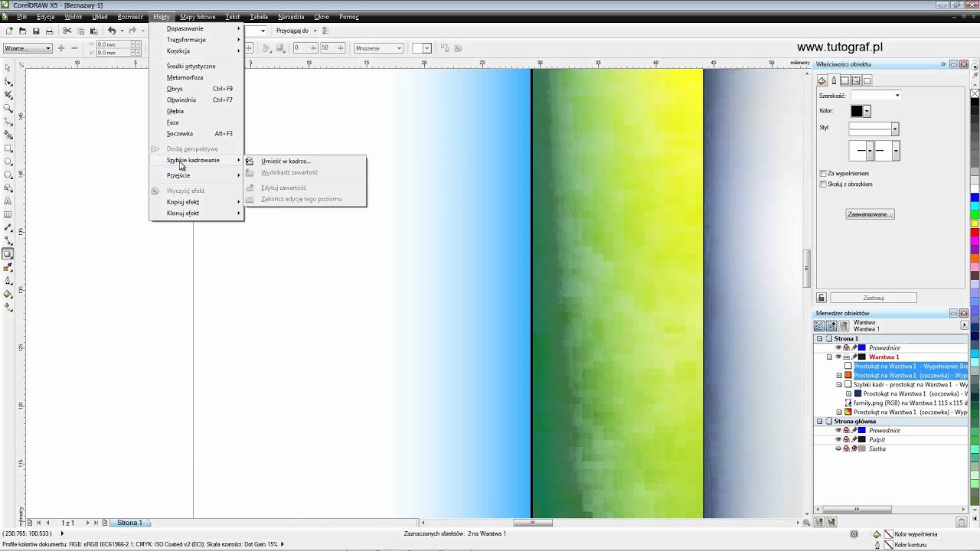980x551 pixels.
Task: Select the Ellipse tool in toolbox
Action: pos(8,161)
